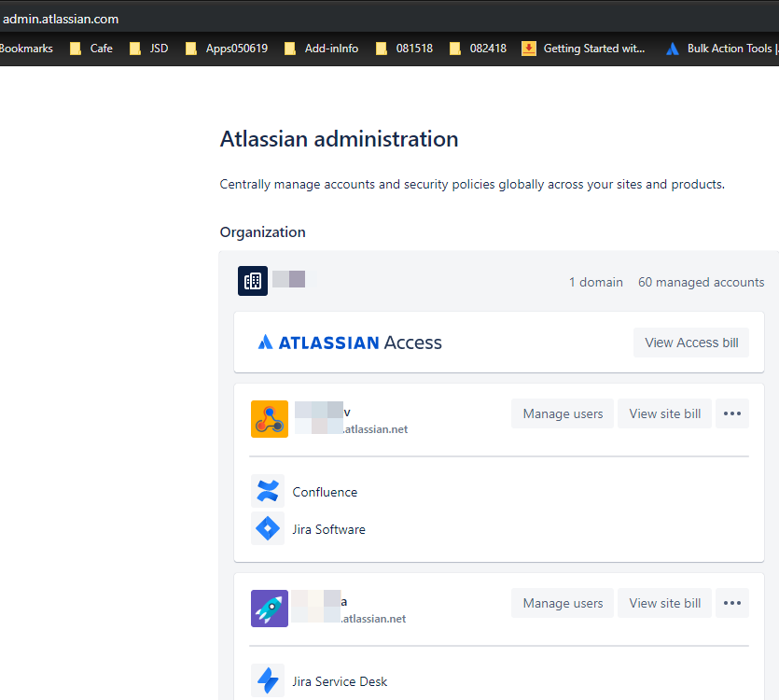Viewport: 779px width, 700px height.
Task: Click the orange site avatar icon
Action: (x=270, y=419)
